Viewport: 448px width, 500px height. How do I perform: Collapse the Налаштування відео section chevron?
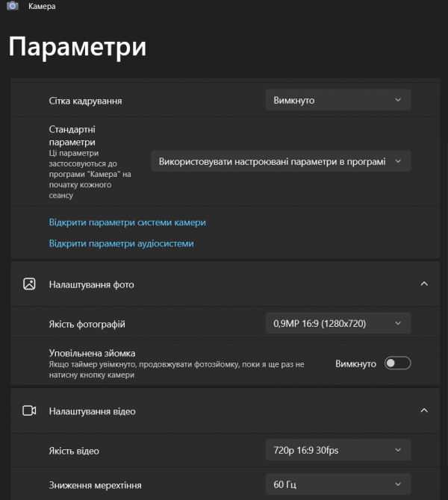coord(424,410)
